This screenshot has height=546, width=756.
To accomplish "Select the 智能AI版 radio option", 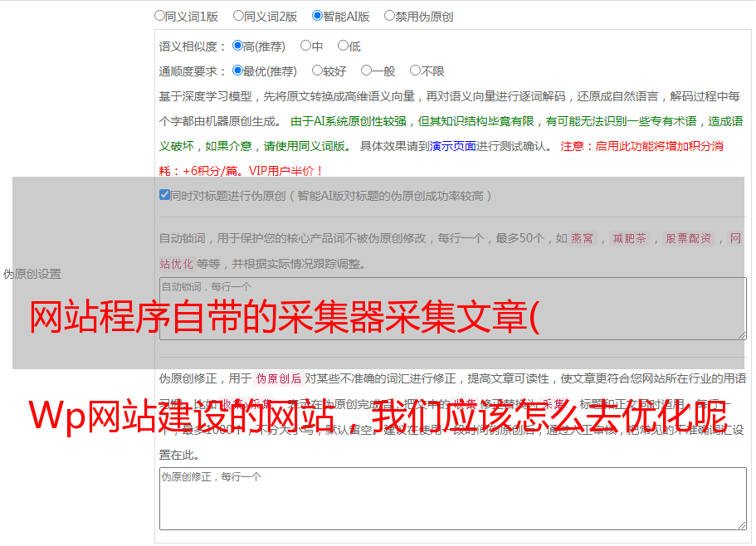I will (317, 16).
